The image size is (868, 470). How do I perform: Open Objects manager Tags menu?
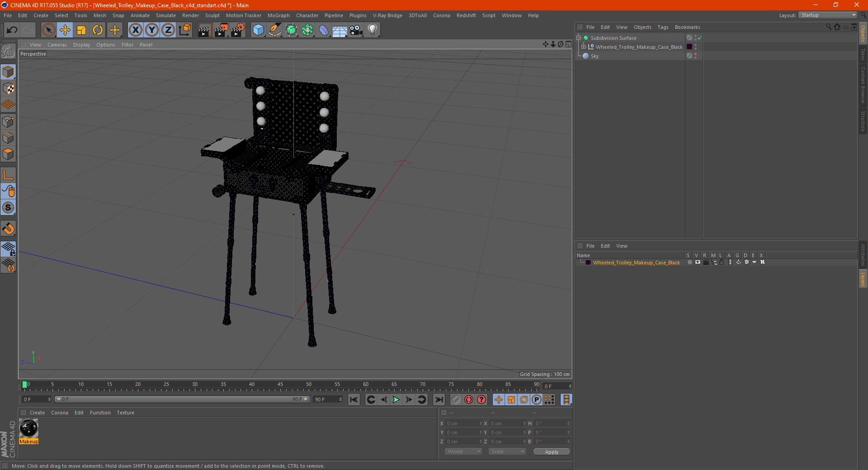click(663, 27)
